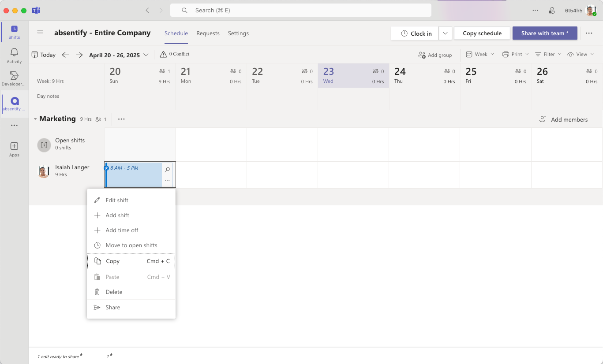Toggle the hamburger navigation menu
Screen dimensions: 603x364
[x=40, y=33]
